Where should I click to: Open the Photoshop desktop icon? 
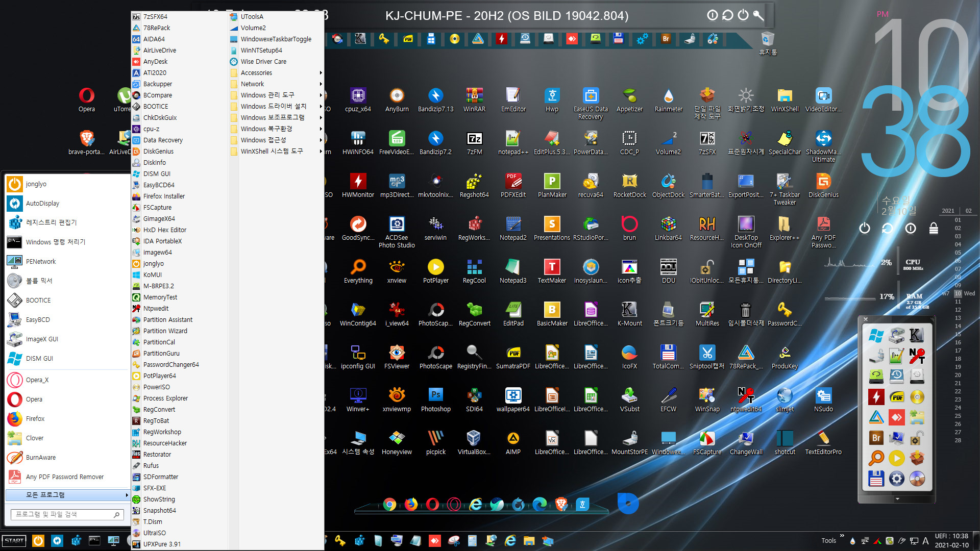pos(435,399)
